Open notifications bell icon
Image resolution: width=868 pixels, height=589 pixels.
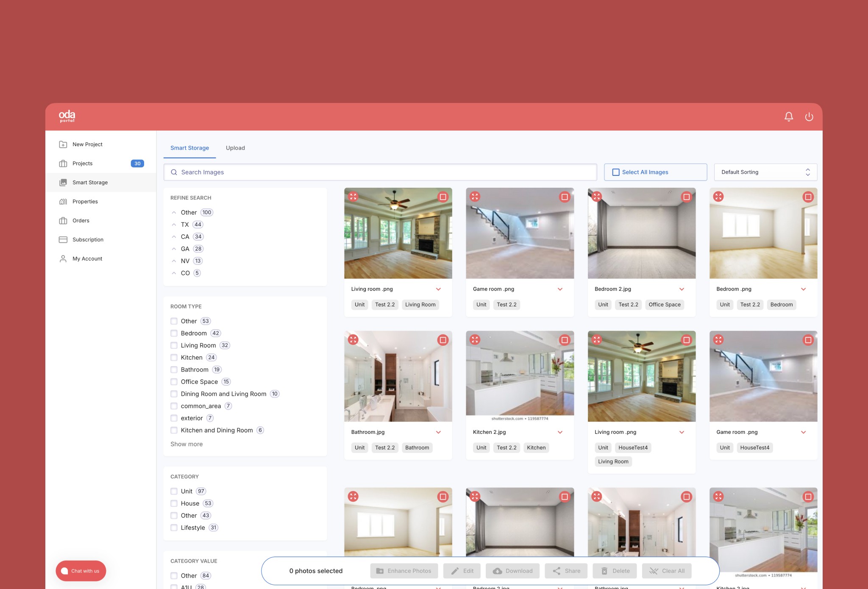(x=788, y=117)
